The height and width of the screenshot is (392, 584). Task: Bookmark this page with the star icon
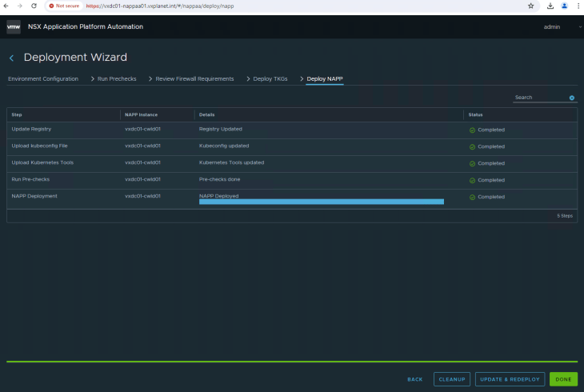coord(530,6)
